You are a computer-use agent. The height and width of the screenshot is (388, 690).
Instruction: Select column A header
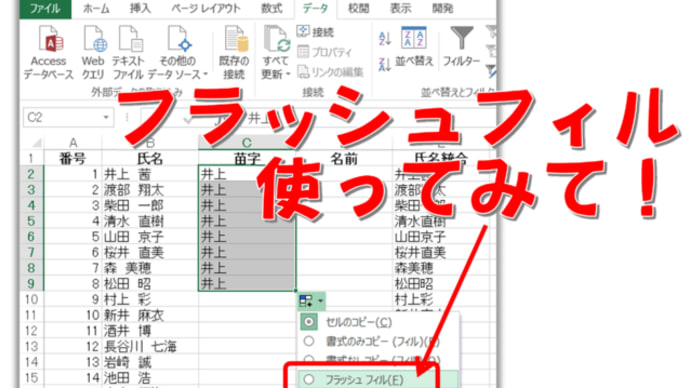73,143
